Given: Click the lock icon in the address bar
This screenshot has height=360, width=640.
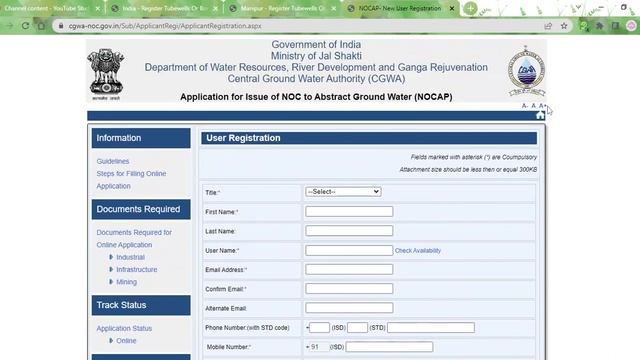Looking at the screenshot, I should 61,26.
